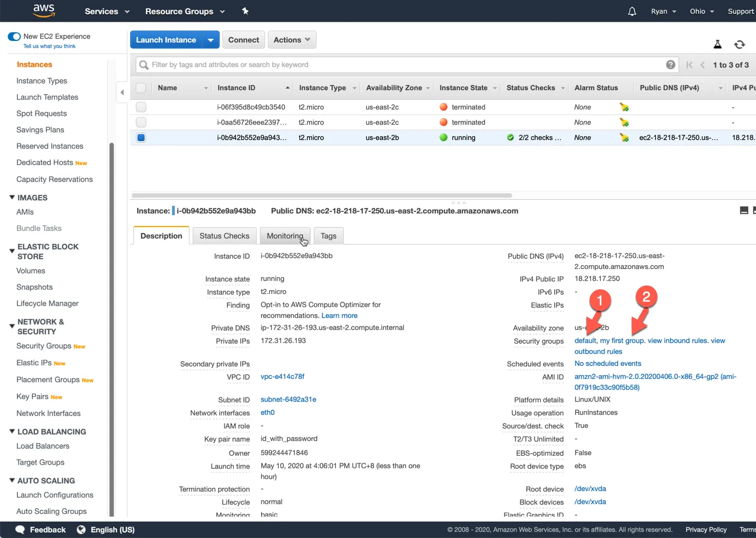Switch to the Tags tab
Screen dimensions: 756x538
tap(328, 236)
